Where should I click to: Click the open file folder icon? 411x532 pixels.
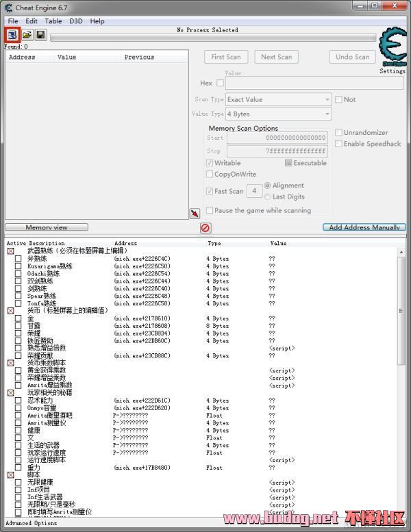27,34
